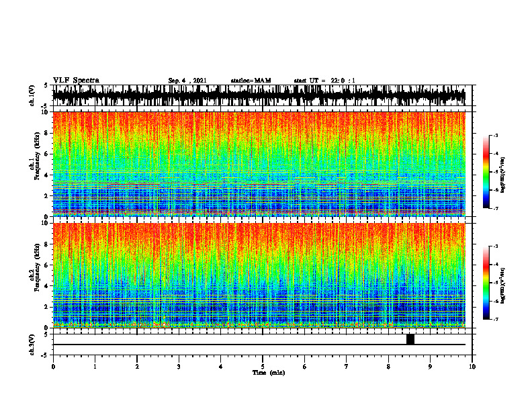Screen dimensions: 532x411
Task: Click the -3 label on ch.1 color bar
Action: (496, 135)
